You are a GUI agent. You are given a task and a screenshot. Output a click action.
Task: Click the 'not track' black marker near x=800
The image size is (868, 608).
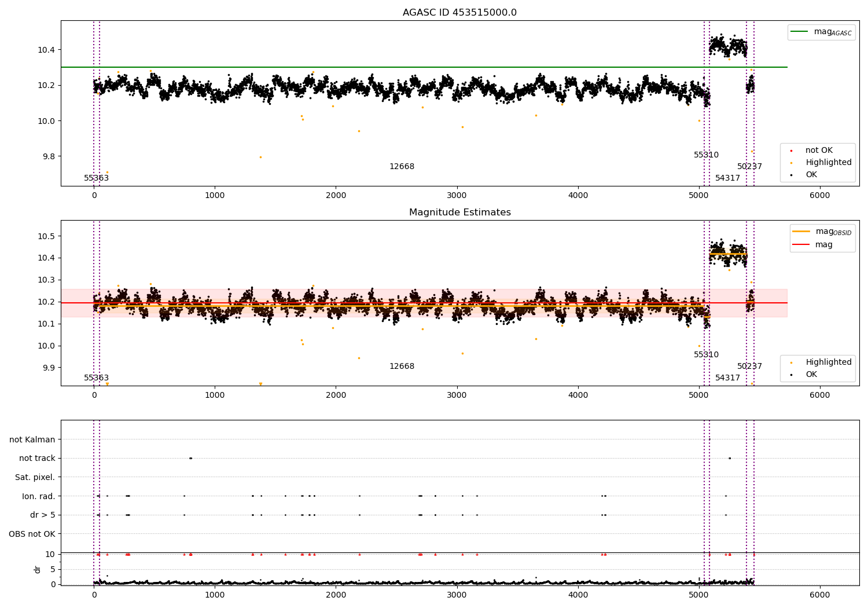coord(190,458)
